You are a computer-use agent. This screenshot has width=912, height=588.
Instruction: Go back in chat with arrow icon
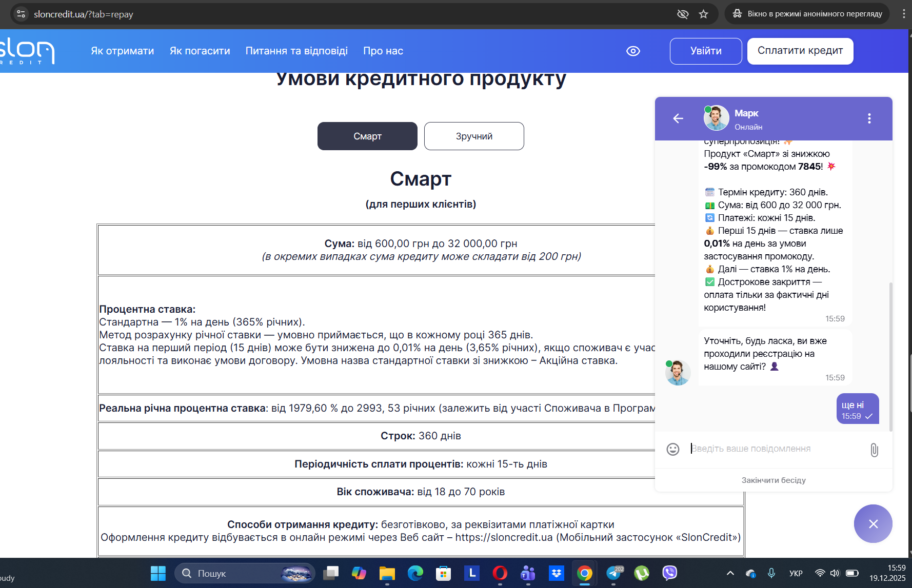tap(678, 118)
